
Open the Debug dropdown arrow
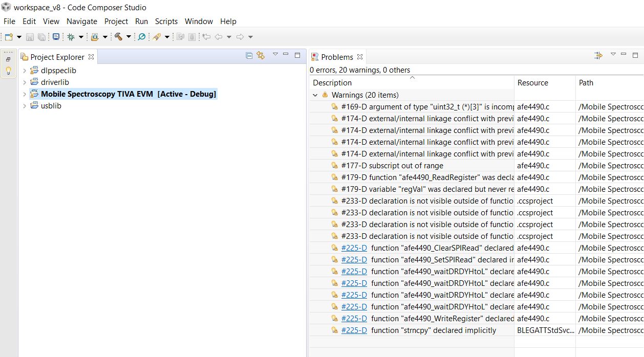click(81, 37)
